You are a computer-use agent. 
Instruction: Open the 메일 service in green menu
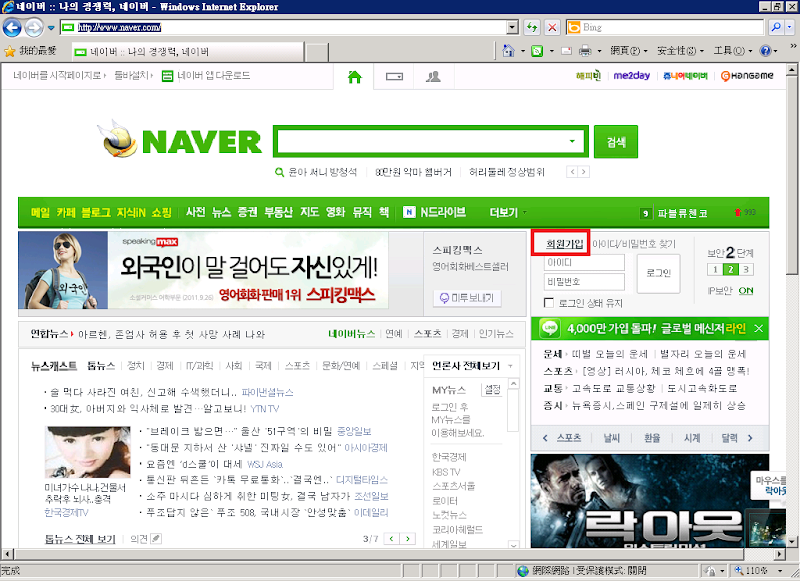40,212
